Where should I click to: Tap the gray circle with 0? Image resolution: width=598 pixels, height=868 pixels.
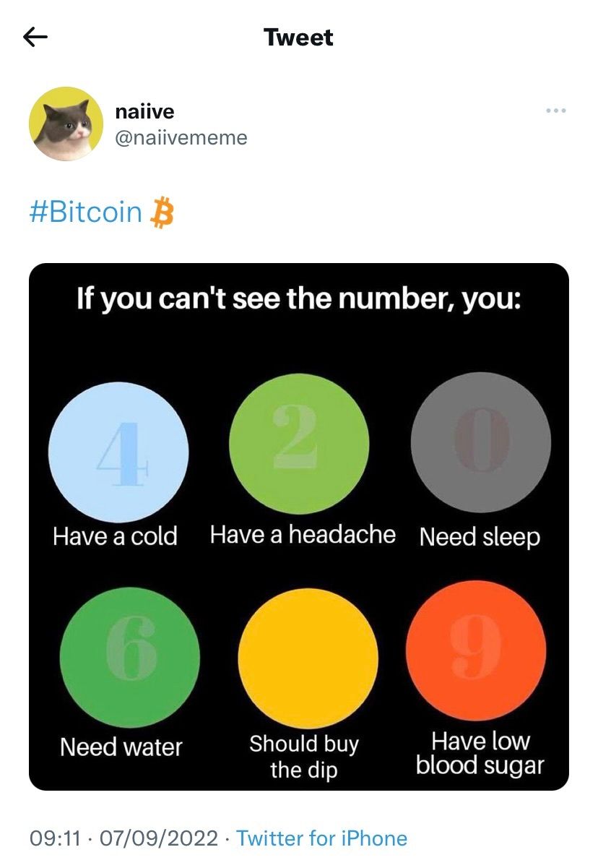[480, 442]
